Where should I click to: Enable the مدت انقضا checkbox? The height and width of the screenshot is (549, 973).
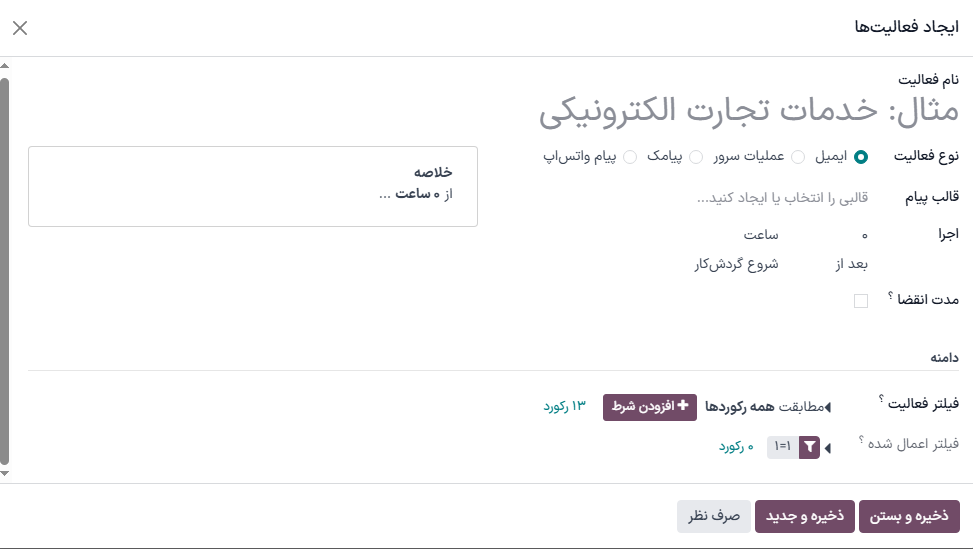861,301
